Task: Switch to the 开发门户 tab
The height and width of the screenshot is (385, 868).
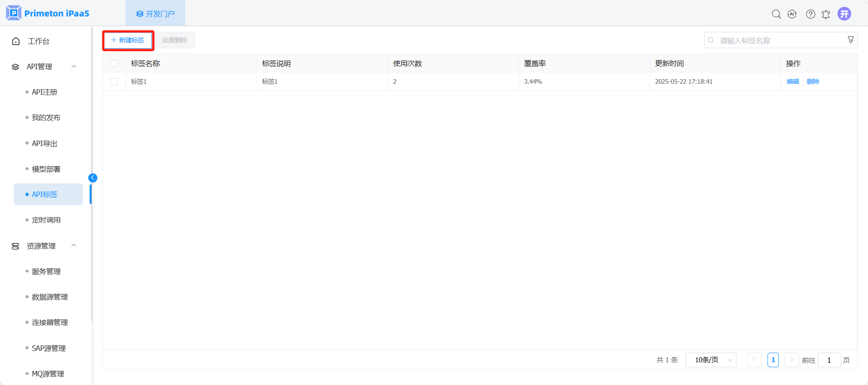Action: pyautogui.click(x=155, y=14)
